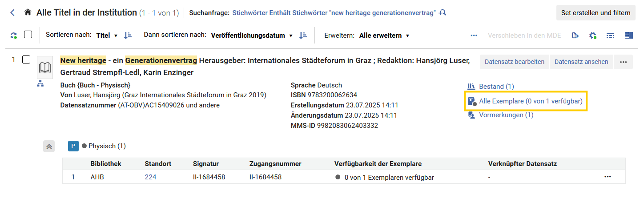Go back using the left arrow

(12, 13)
